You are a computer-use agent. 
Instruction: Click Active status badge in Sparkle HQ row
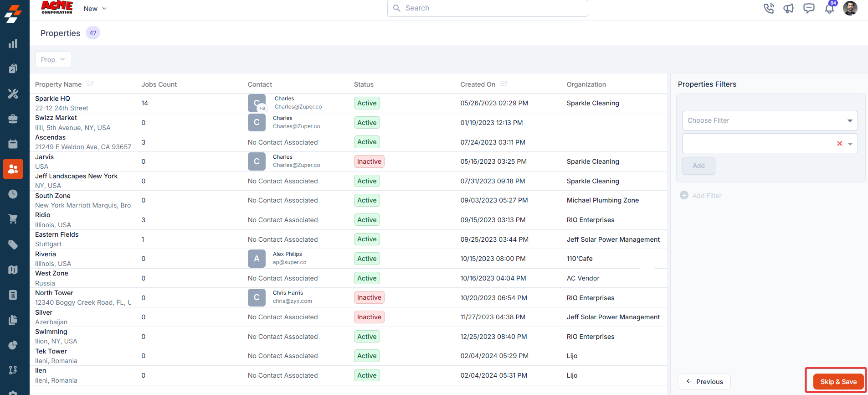(367, 103)
